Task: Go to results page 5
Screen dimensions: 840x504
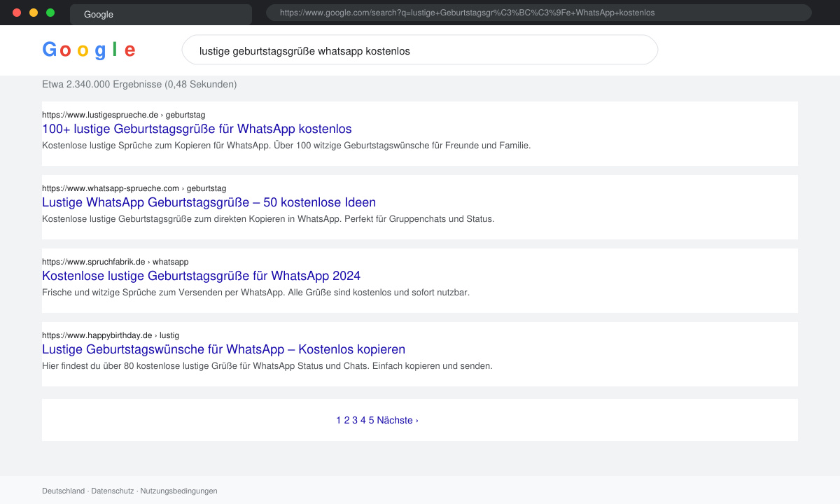Action: tap(372, 420)
